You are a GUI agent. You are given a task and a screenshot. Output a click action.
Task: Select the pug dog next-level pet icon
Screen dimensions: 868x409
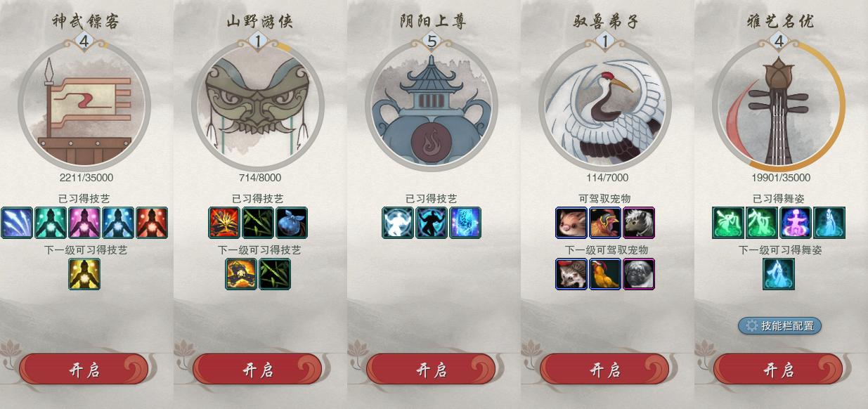point(639,274)
